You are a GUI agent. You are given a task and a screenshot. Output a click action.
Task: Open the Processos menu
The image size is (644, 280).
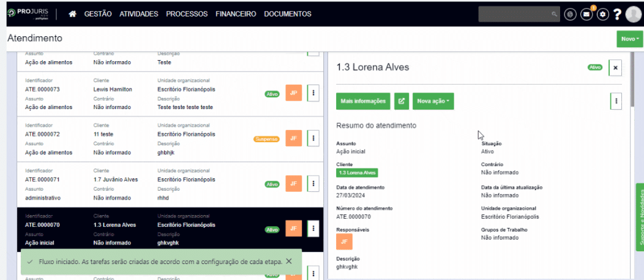click(187, 14)
